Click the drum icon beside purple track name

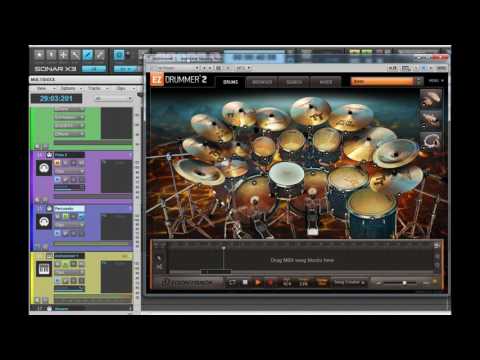click(x=50, y=155)
